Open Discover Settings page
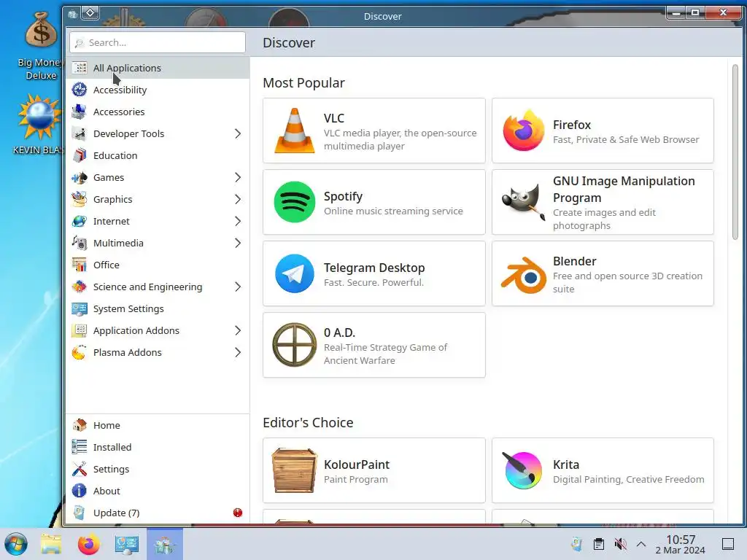Viewport: 747px width, 560px height. (158, 469)
